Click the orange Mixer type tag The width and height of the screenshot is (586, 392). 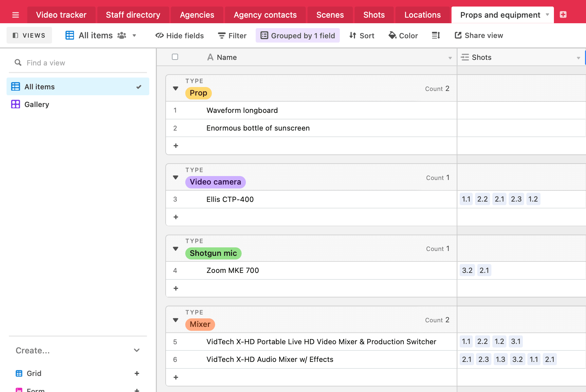(x=200, y=324)
